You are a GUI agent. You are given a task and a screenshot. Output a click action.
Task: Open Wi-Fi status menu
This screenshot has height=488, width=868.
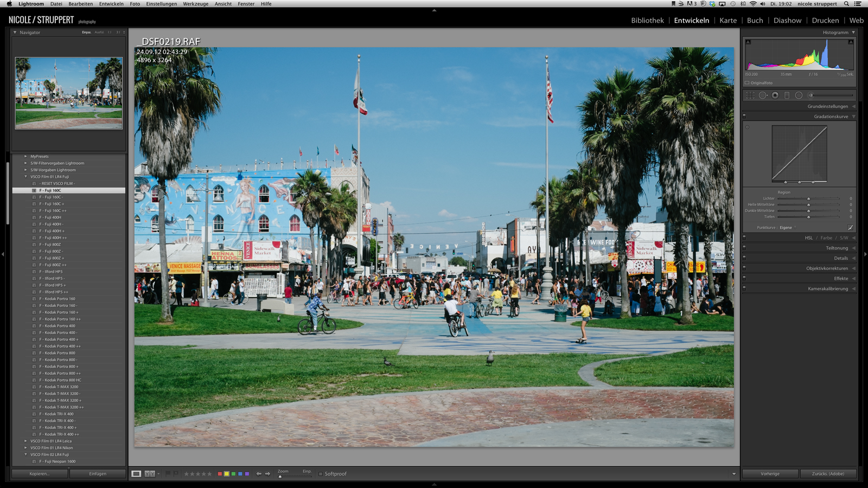click(753, 4)
